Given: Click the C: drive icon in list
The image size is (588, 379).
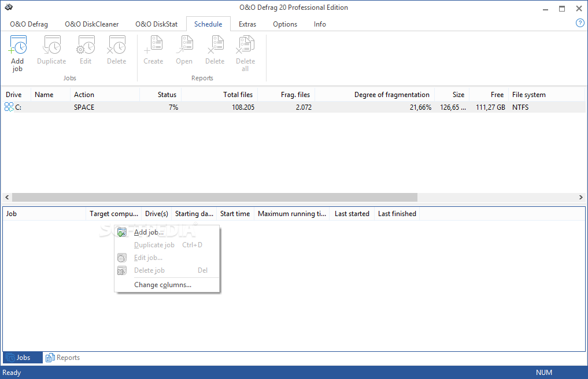Looking at the screenshot, I should coord(9,107).
